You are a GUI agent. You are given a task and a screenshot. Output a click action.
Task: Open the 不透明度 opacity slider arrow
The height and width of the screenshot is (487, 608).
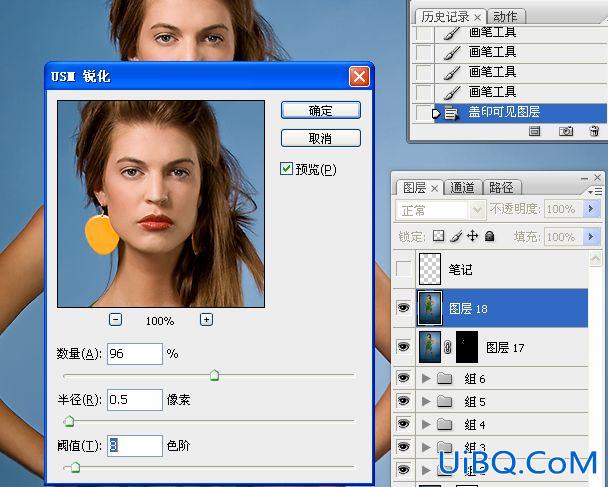(x=591, y=209)
